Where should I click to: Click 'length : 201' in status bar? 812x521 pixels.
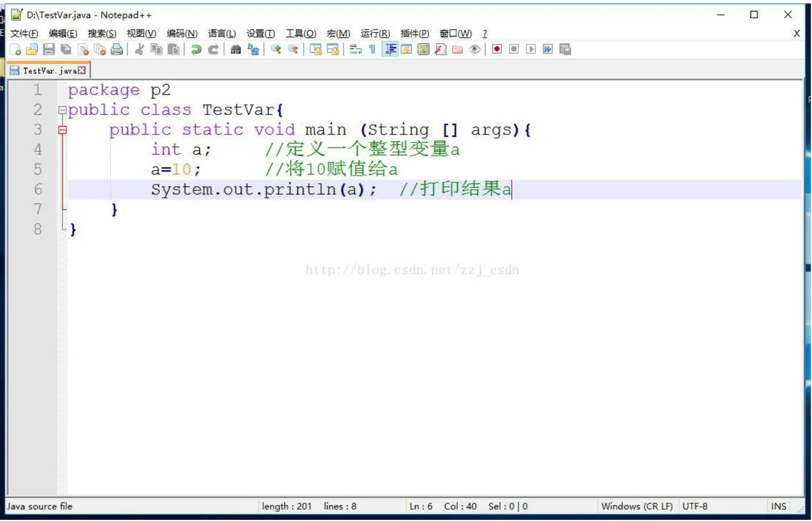(287, 506)
